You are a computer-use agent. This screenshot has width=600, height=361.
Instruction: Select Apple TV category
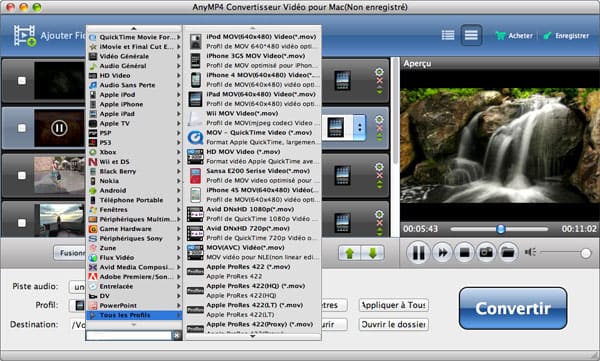tap(135, 123)
